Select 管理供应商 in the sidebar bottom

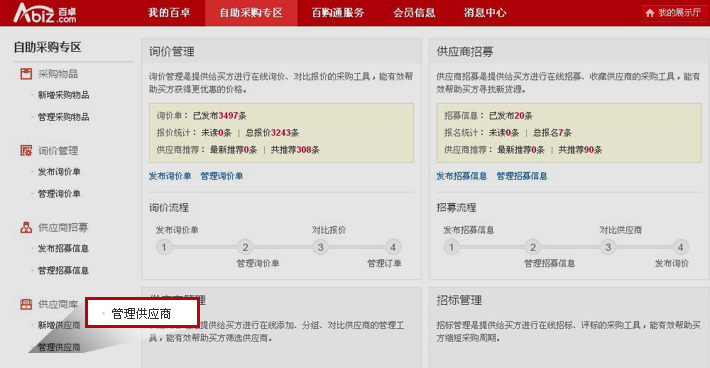pyautogui.click(x=59, y=347)
